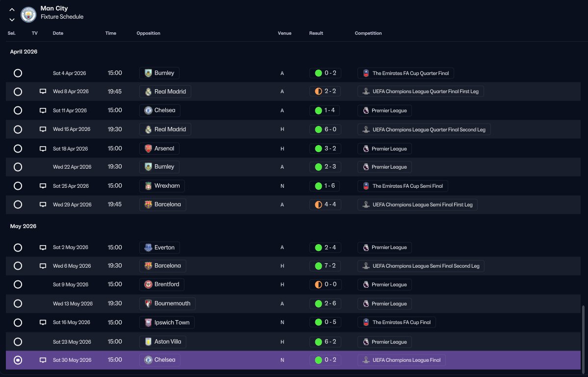
Task: Select the Burnley 4 Apr fixture radio button
Action: tap(18, 73)
